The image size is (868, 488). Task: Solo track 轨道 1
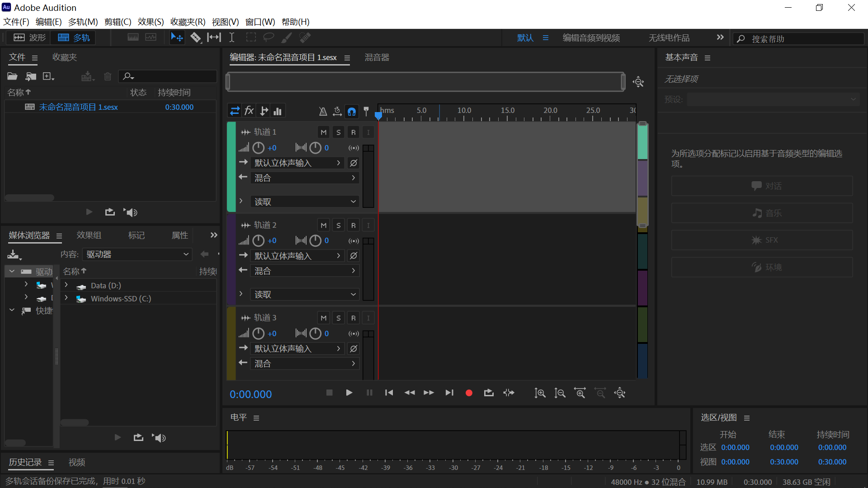[339, 132]
